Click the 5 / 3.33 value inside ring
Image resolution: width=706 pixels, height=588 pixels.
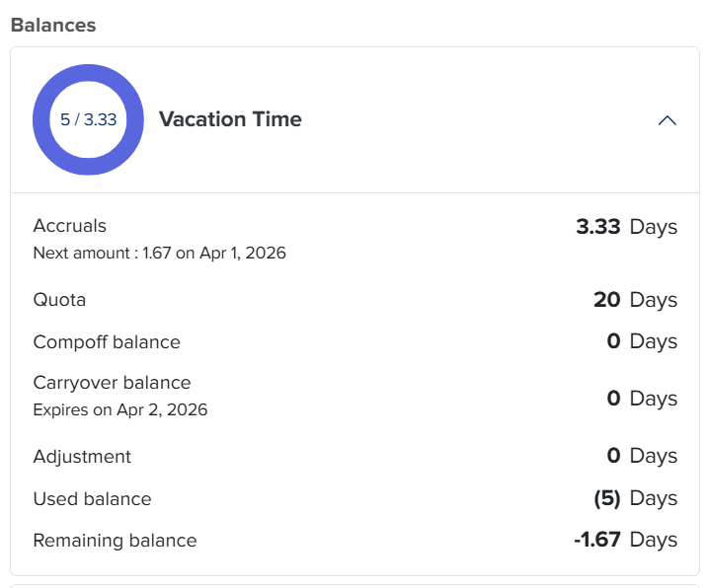click(x=89, y=120)
